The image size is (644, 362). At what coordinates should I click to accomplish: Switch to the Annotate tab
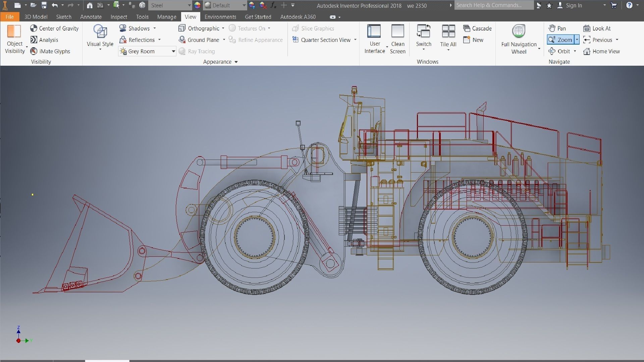point(91,17)
